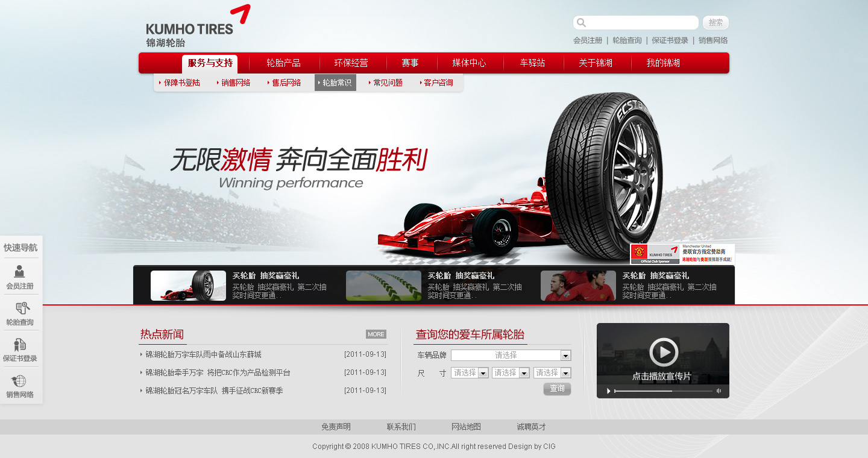Click MORE button beside 热点新闻
This screenshot has width=868, height=458.
pyautogui.click(x=376, y=334)
